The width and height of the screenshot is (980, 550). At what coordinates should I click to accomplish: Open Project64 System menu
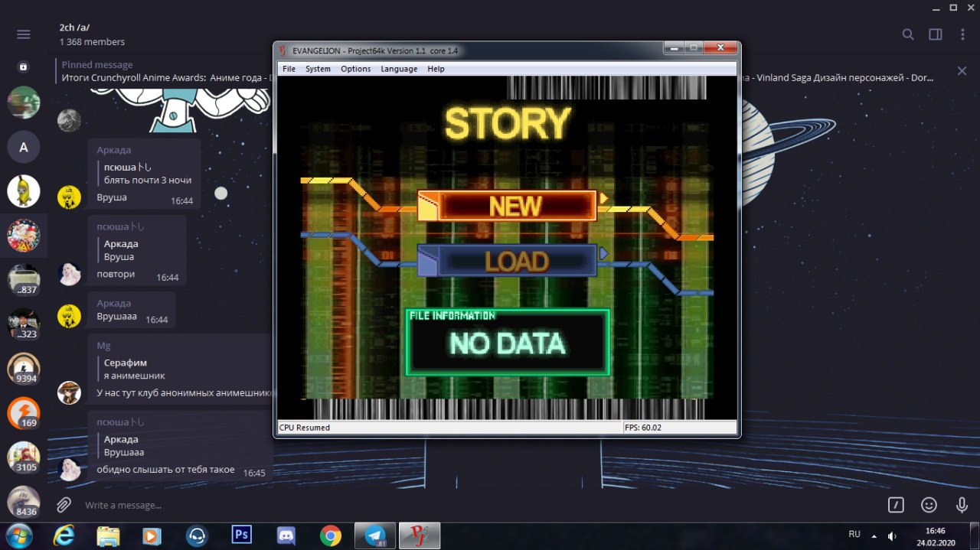(x=318, y=69)
